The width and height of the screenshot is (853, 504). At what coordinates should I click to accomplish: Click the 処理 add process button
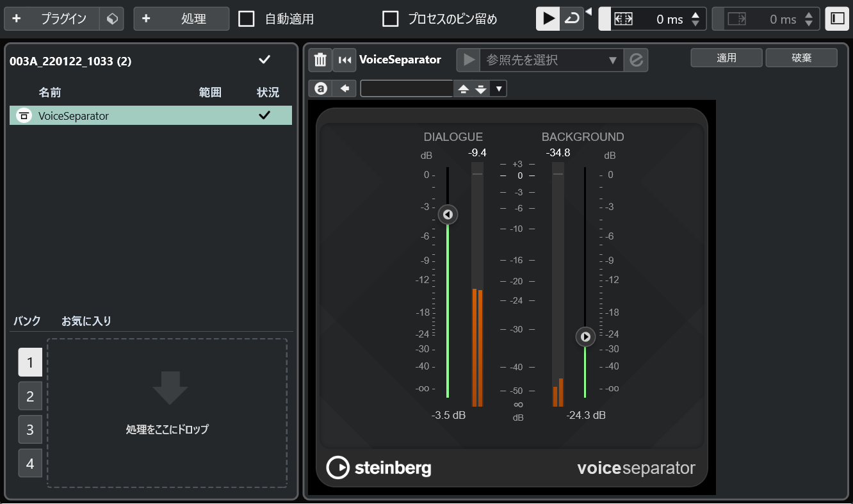tap(181, 19)
